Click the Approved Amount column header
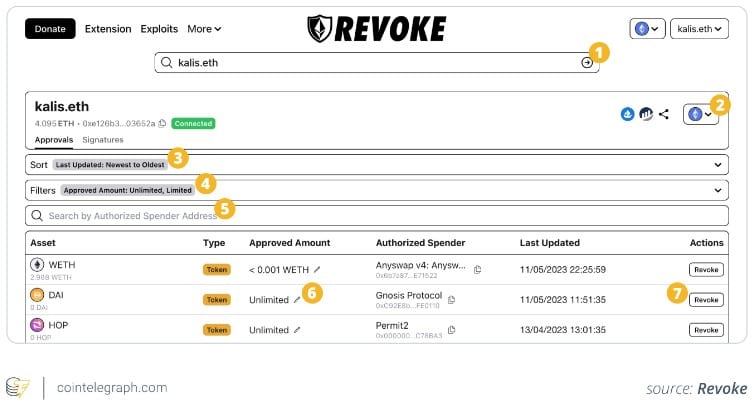The image size is (755, 404). tap(290, 243)
